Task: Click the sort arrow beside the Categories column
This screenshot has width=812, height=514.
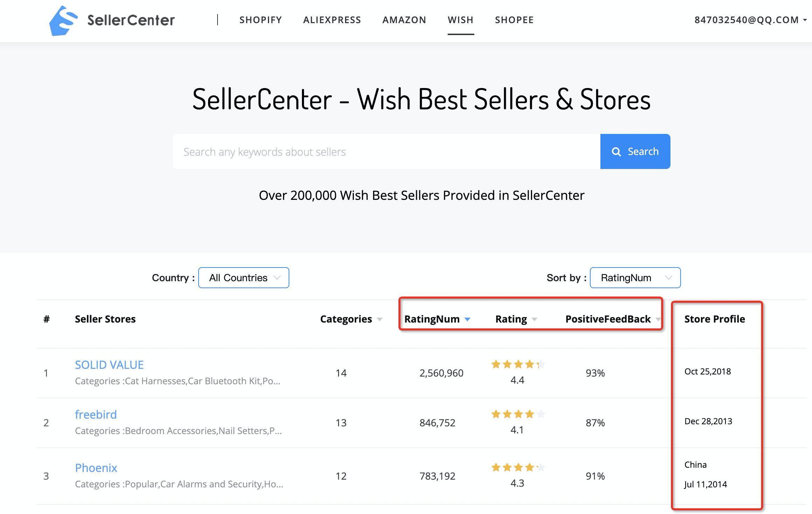Action: click(379, 320)
